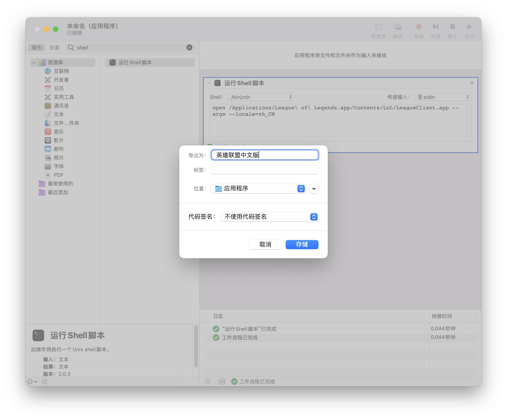Open the location popup showing 应用程序
Viewport: 507px width, 420px height.
[x=258, y=188]
